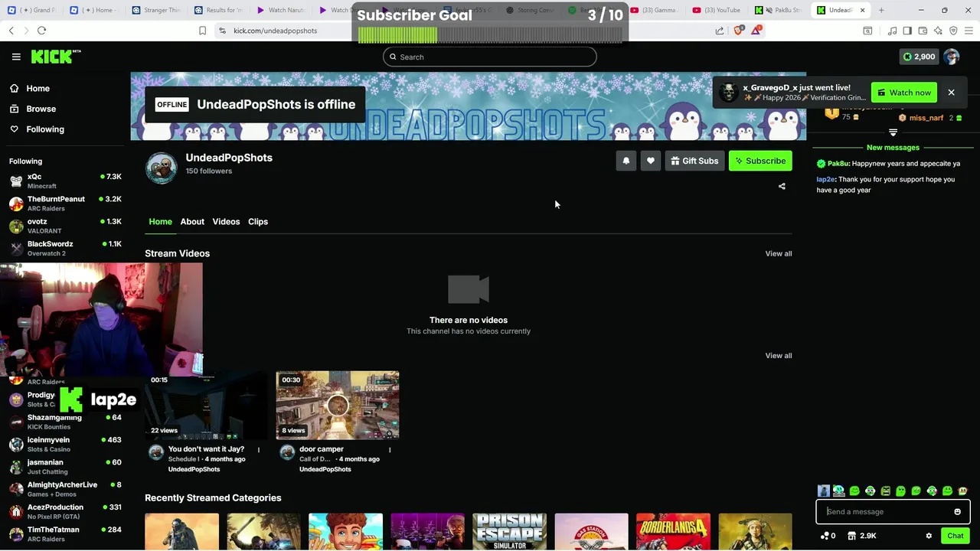Click Watch now in live notification
Screen dimensions: 980x551
click(904, 93)
